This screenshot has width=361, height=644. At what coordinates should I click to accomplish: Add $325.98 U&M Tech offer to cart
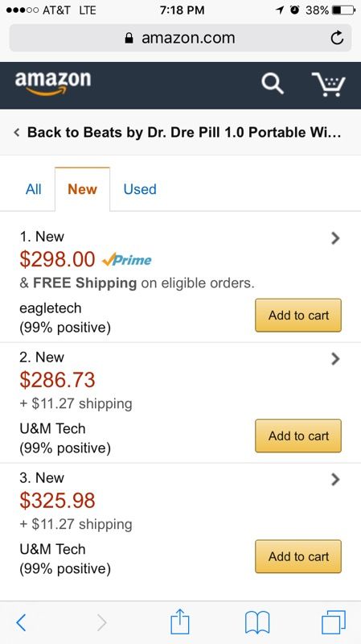298,556
